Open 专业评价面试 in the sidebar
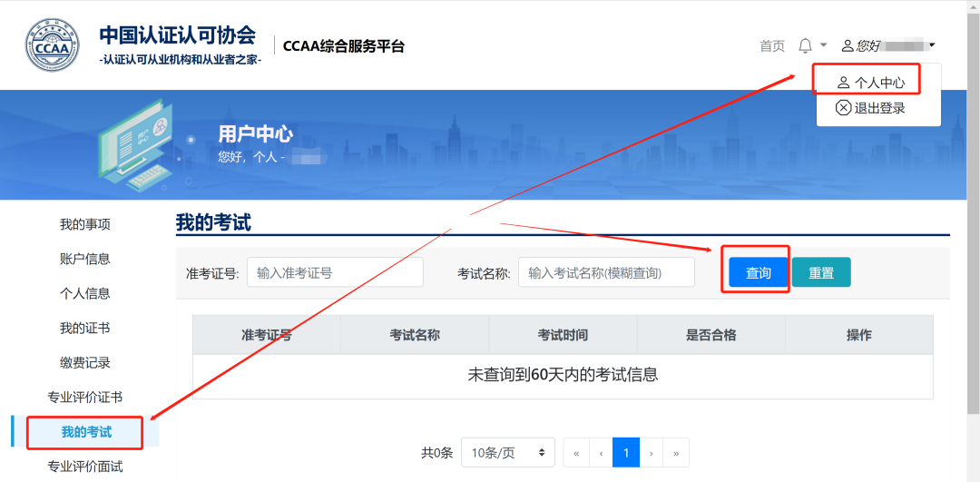Screen dimensions: 980x482 click(85, 466)
